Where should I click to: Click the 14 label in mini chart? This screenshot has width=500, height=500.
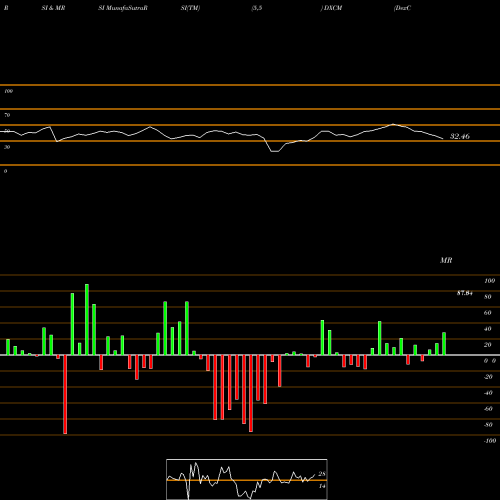coord(322,486)
